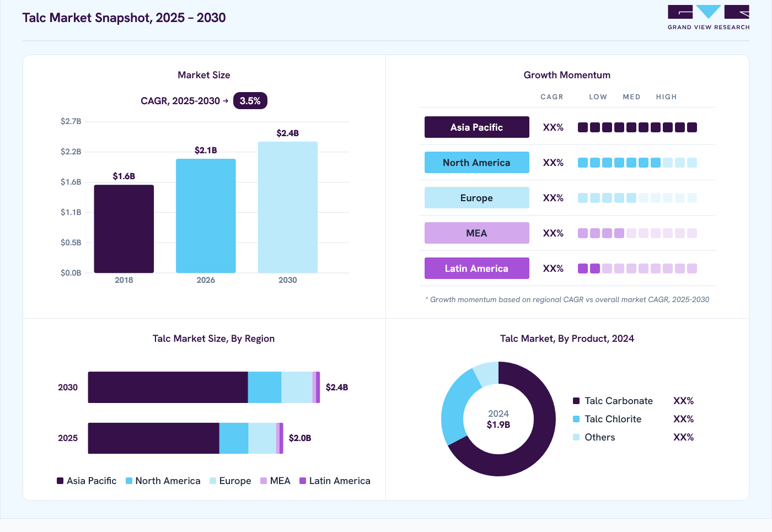Click the XX% value for Others
772x532 pixels.
(x=684, y=437)
